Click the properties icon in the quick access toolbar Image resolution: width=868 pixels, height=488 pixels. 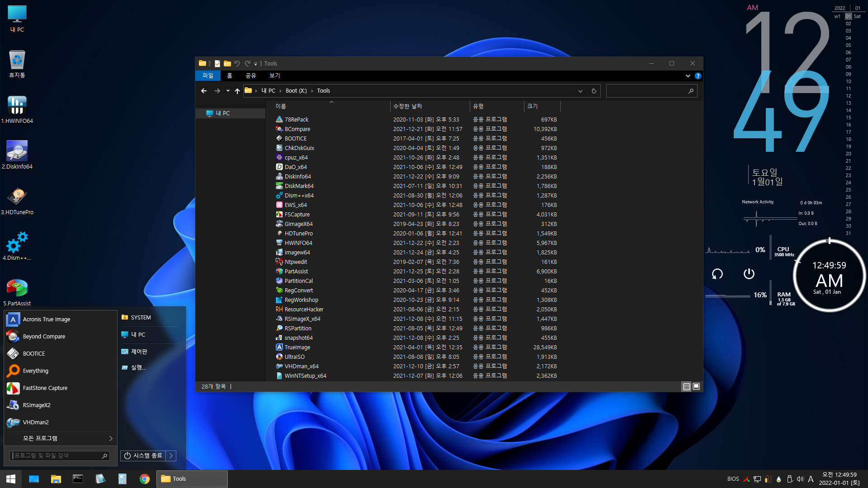(217, 64)
